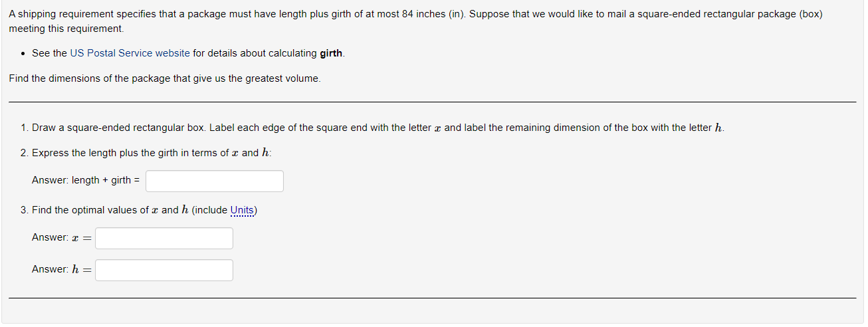
Task: Click step 3 'Find the optimal values' text
Action: (139, 210)
